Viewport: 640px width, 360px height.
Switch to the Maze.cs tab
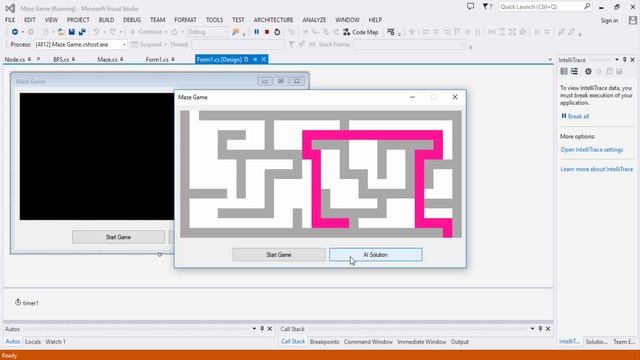107,60
